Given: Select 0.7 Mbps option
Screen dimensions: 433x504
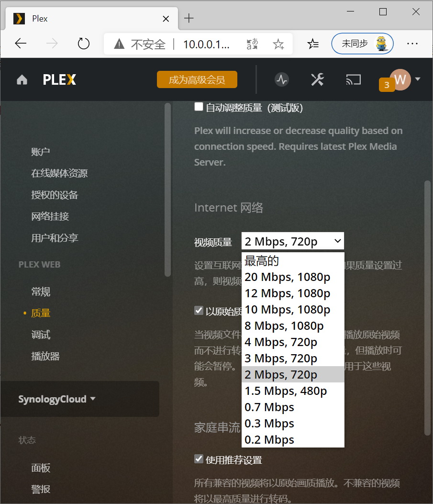Looking at the screenshot, I should [293, 407].
